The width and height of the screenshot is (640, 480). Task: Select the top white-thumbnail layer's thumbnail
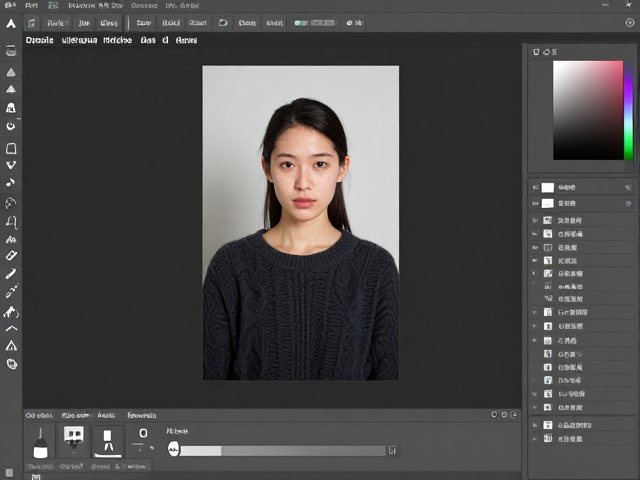click(x=548, y=188)
